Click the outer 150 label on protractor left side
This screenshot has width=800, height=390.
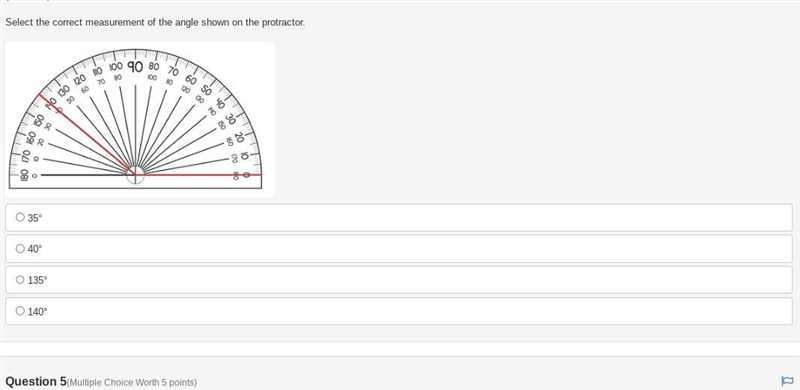click(x=39, y=120)
